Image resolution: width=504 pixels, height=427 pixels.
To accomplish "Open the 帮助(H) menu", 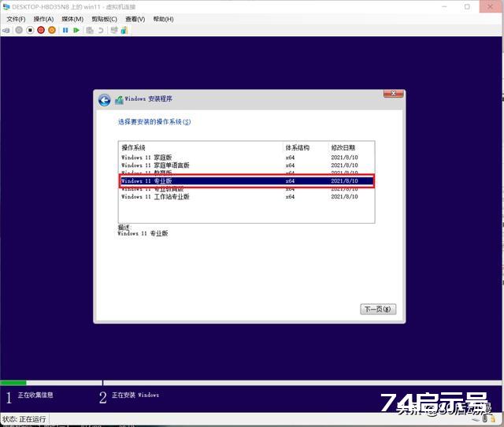I will (x=163, y=19).
